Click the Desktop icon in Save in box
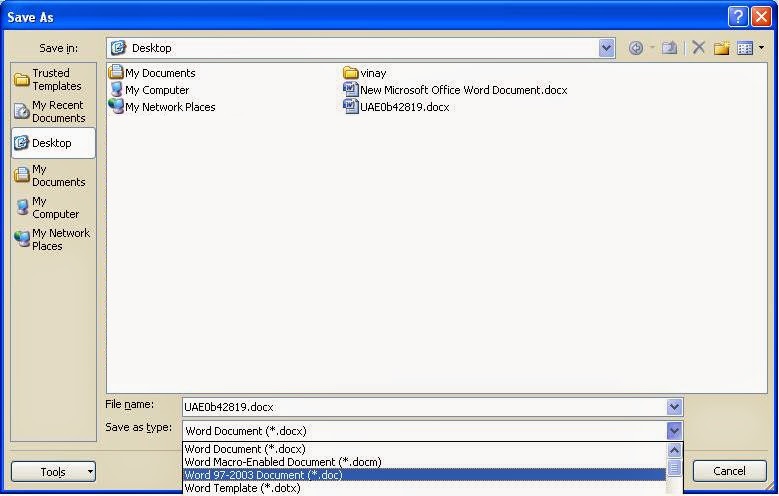The height and width of the screenshot is (496, 779). [x=118, y=48]
